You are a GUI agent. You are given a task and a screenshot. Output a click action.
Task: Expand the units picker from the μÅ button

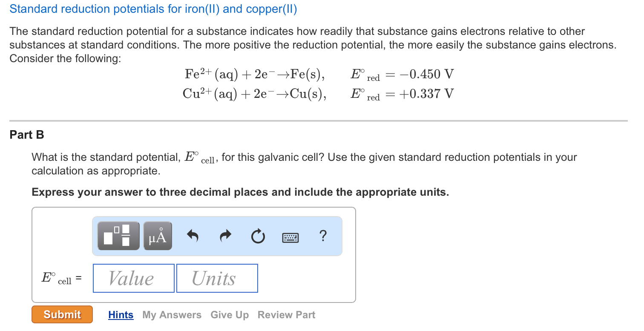coord(157,234)
